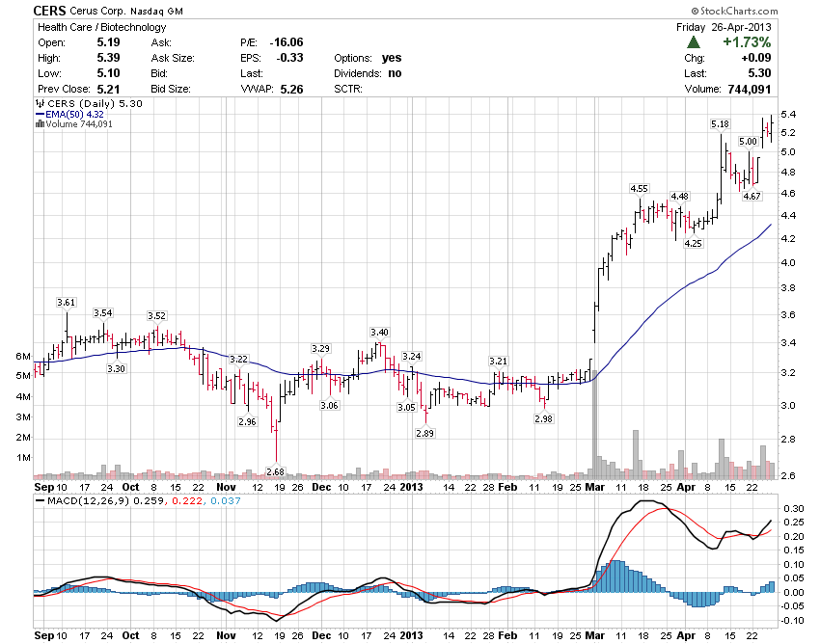
Task: Click the Nasdaq GM exchange label
Action: pyautogui.click(x=156, y=12)
